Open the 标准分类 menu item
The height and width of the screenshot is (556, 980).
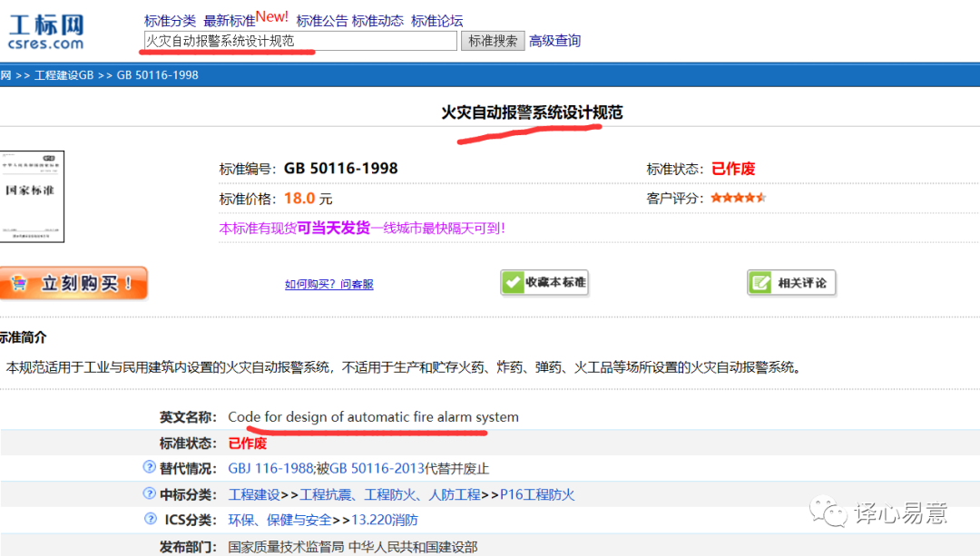170,21
